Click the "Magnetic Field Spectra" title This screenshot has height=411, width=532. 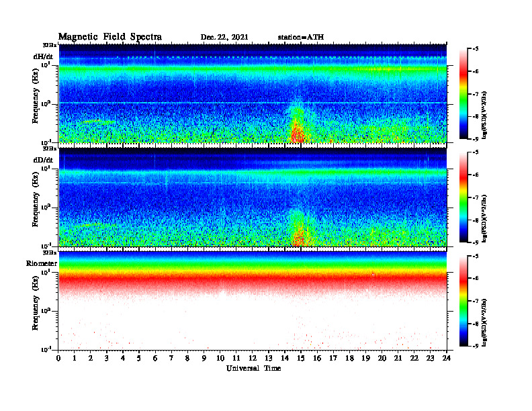pos(110,37)
